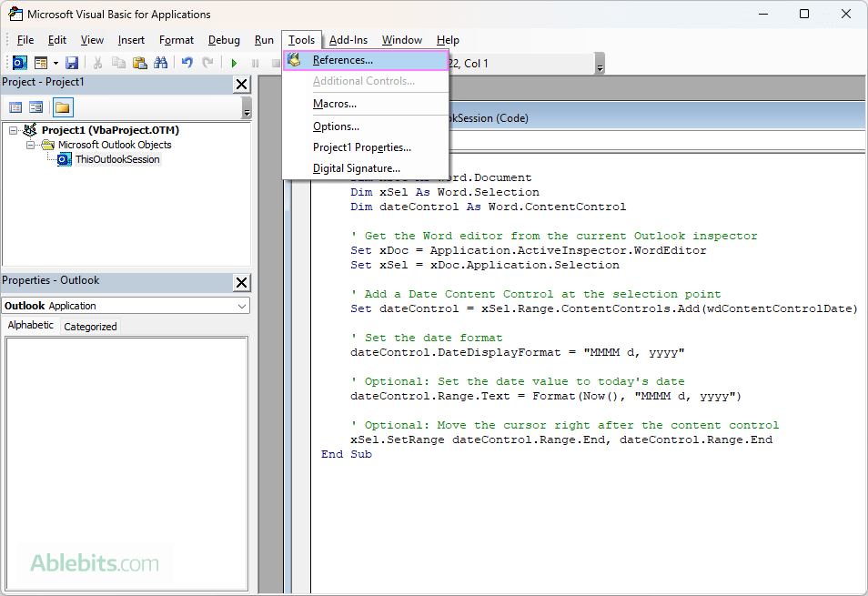Screen dimensions: 868x596
Task: Choose Digital Signature... from Tools menu
Action: point(366,168)
